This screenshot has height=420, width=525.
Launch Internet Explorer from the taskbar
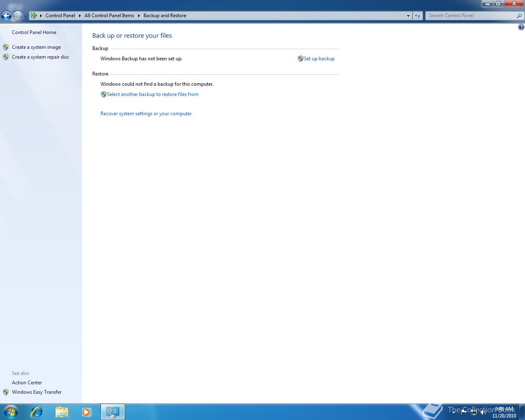[37, 412]
